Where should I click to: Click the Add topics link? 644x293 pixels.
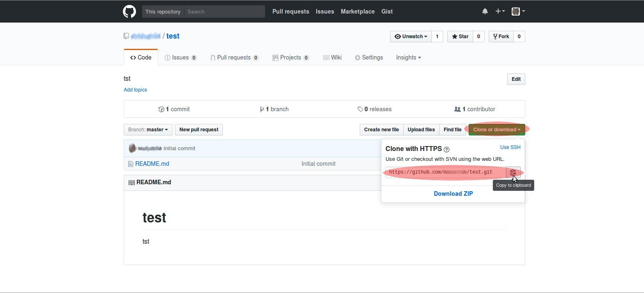click(135, 90)
